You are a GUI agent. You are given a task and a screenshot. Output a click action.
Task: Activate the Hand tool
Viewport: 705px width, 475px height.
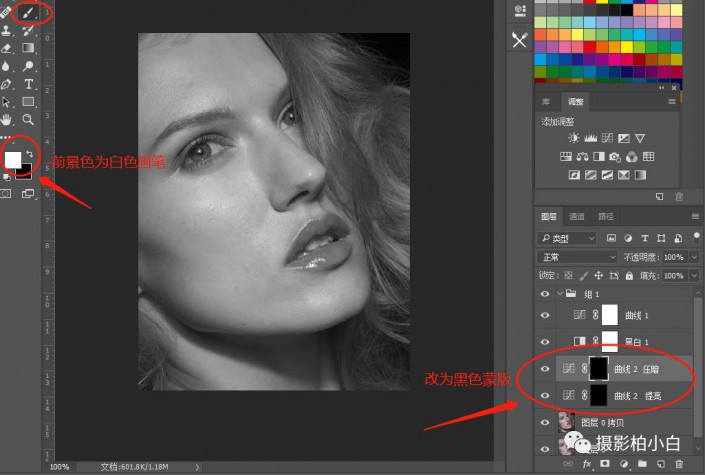[7, 120]
